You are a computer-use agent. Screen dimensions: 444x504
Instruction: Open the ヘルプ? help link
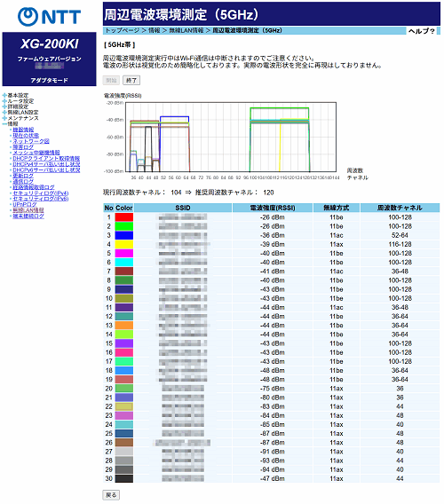point(422,31)
